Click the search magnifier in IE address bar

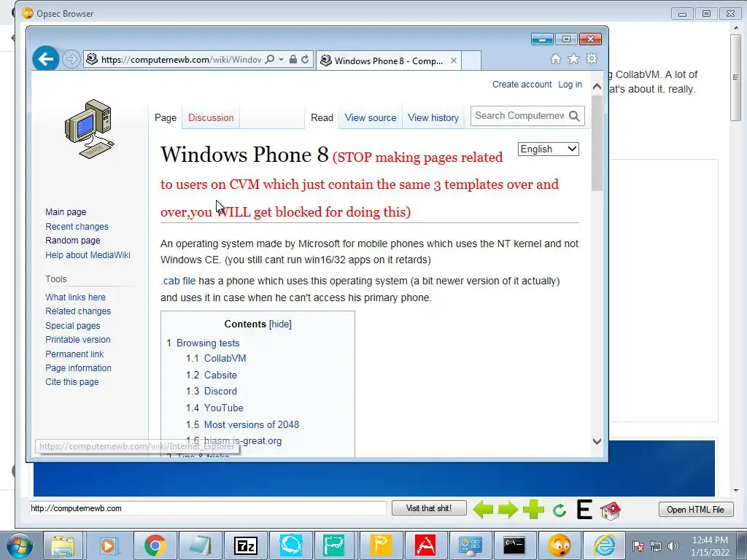(x=270, y=60)
